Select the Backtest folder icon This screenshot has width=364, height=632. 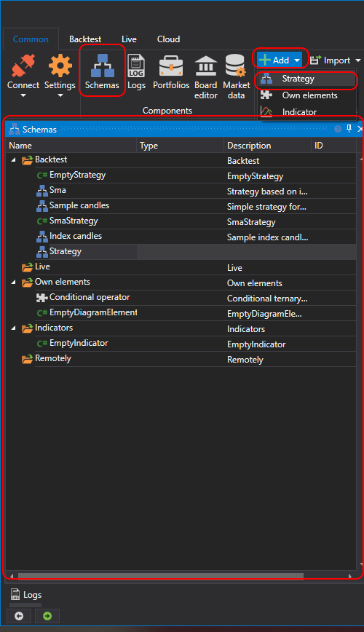click(27, 160)
